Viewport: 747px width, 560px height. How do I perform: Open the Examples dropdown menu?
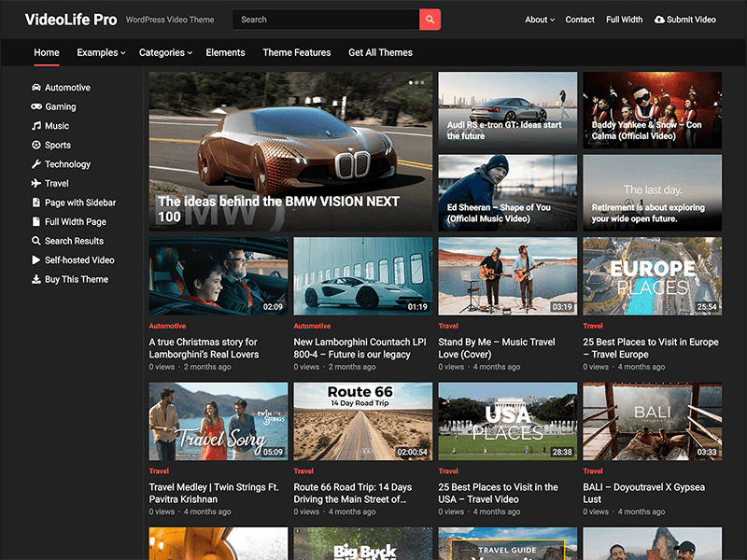[x=100, y=53]
